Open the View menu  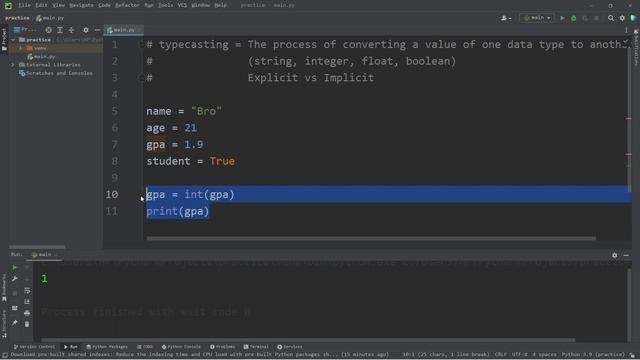tap(59, 5)
